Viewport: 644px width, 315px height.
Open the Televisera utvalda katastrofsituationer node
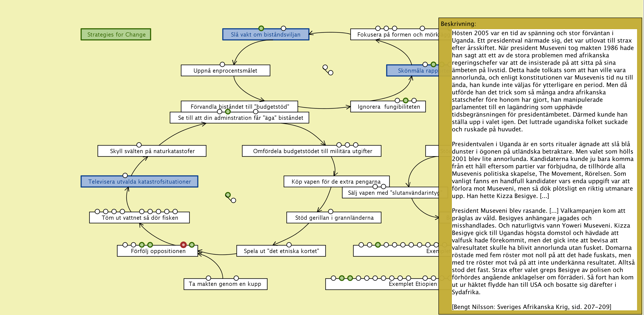[x=139, y=182]
